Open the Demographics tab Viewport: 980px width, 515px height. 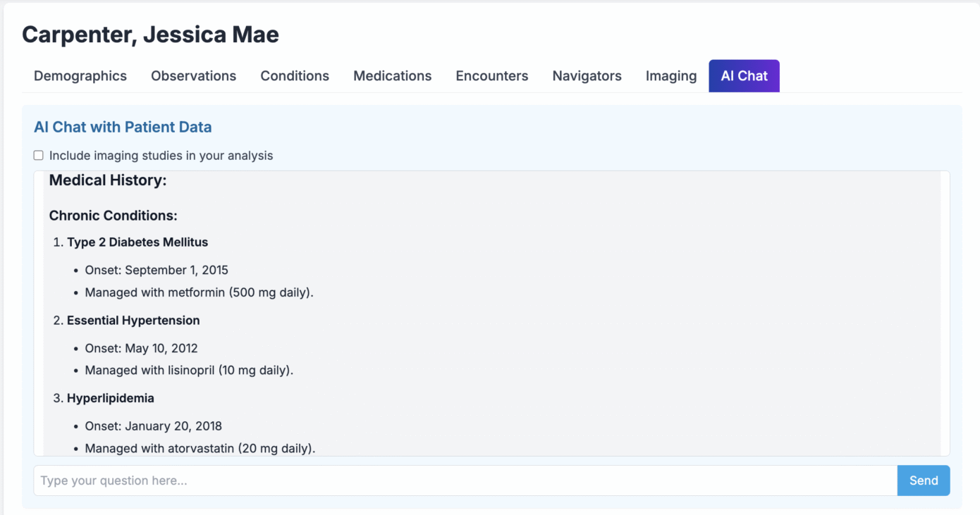(80, 76)
